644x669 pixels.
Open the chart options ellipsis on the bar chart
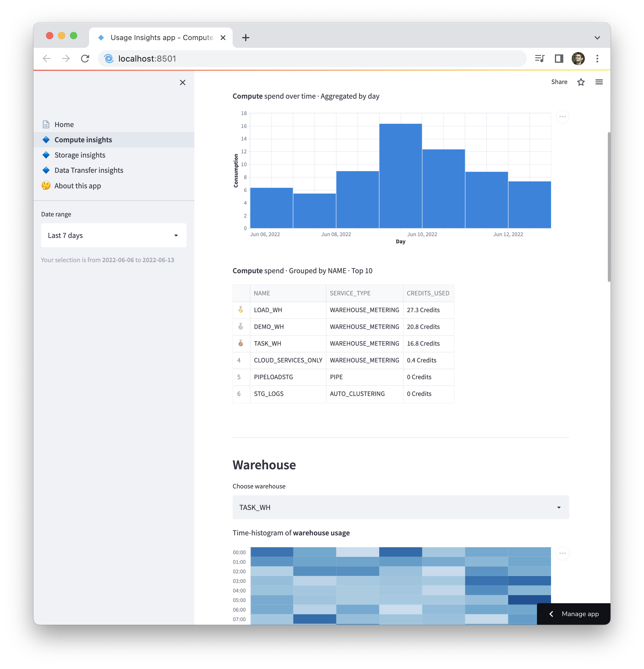coord(563,116)
